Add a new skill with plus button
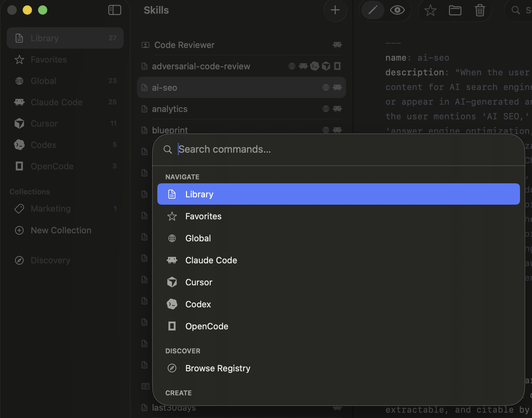The width and height of the screenshot is (532, 418). click(335, 10)
